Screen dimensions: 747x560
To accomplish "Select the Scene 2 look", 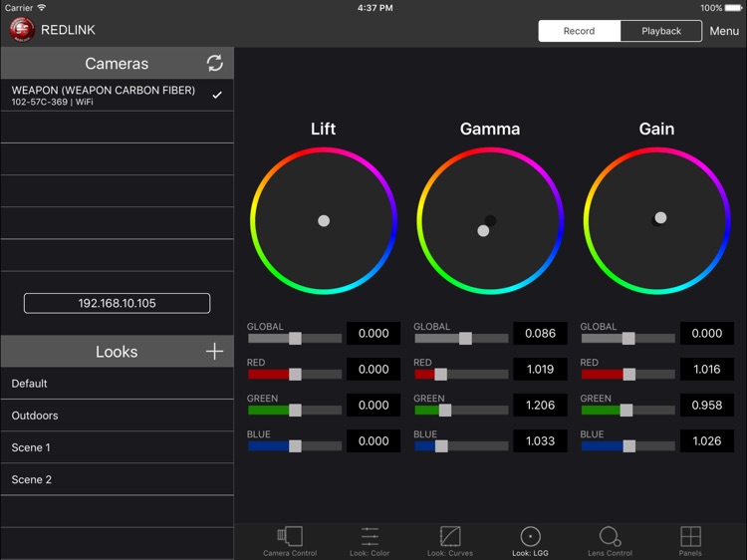I will (117, 479).
